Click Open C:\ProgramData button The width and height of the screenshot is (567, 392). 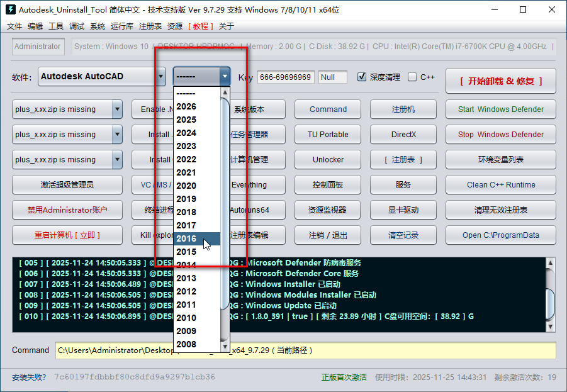501,235
